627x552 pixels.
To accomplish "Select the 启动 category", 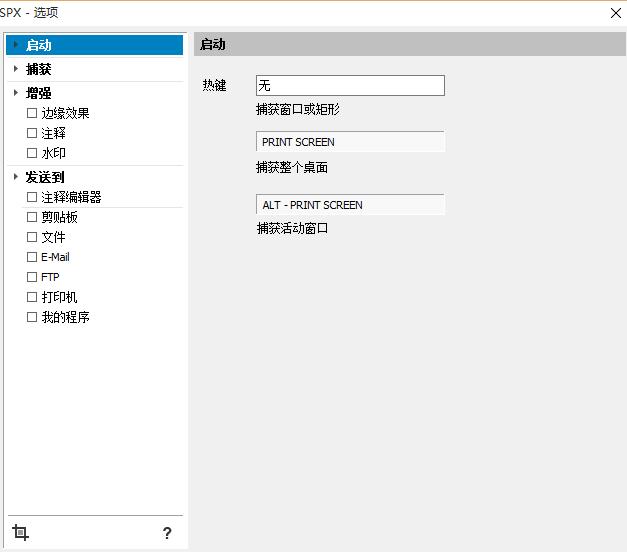I will pyautogui.click(x=94, y=45).
